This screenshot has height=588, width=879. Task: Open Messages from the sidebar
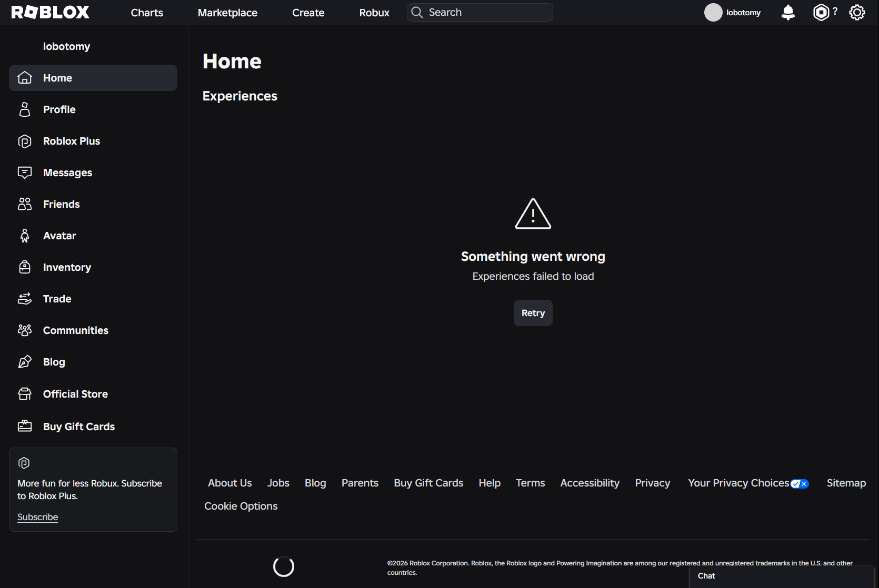tap(93, 173)
